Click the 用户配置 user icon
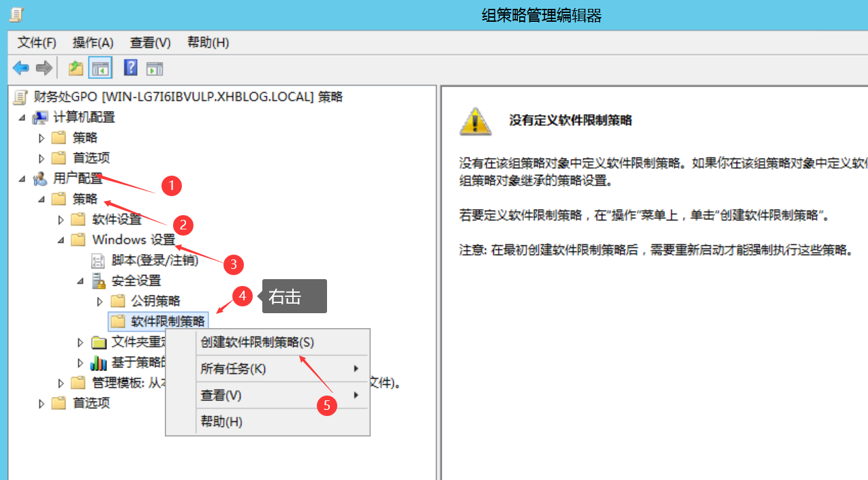 [x=41, y=178]
